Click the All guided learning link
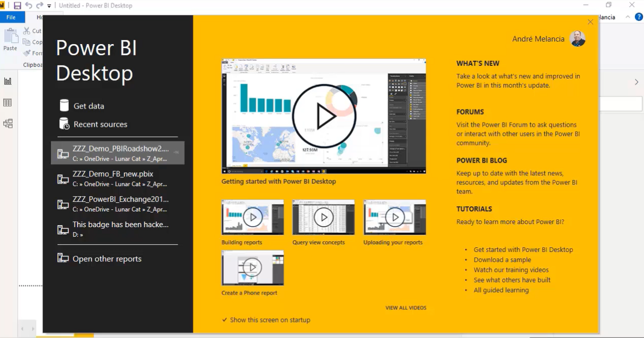 [501, 290]
